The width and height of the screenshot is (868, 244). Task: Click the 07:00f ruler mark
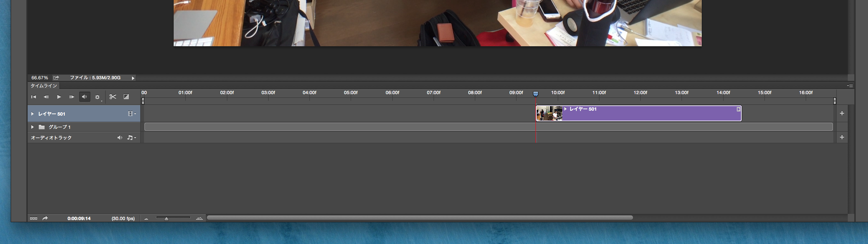(x=434, y=93)
